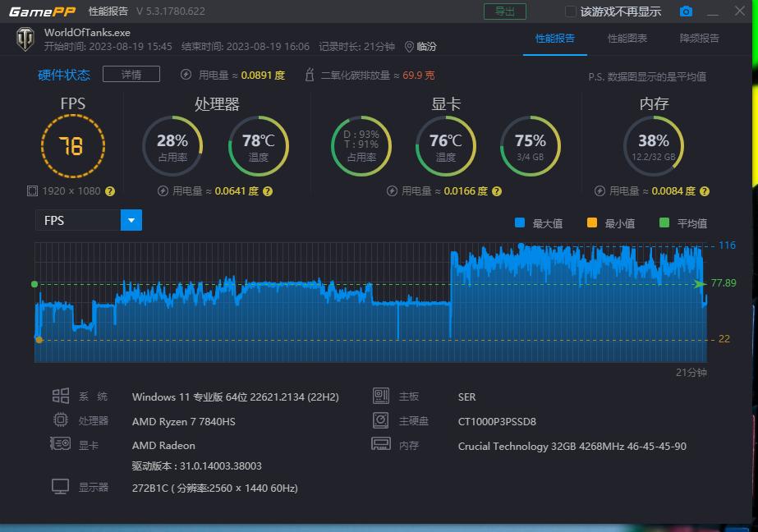Image resolution: width=758 pixels, height=532 pixels.
Task: Click the 硬件状态 heading
Action: [x=64, y=75]
